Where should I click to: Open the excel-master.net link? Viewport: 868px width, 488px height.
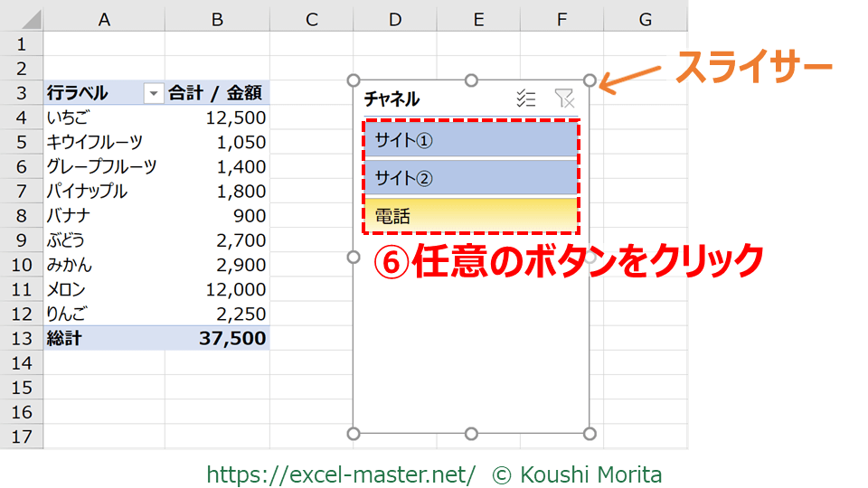tap(341, 474)
